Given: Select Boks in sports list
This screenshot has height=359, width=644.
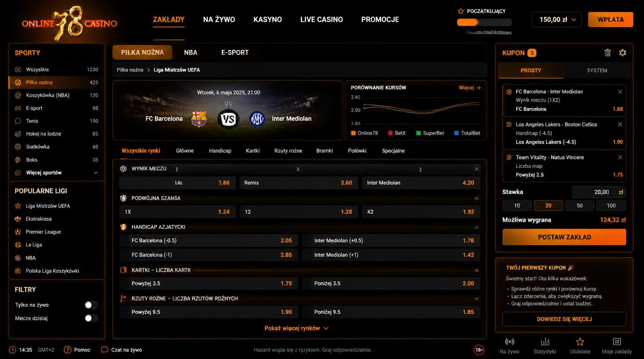Looking at the screenshot, I should [57, 160].
